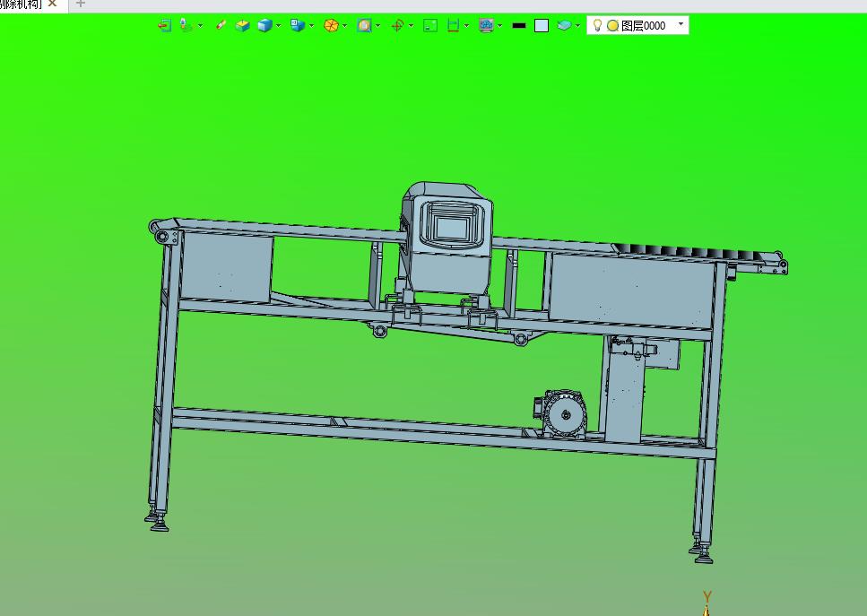The image size is (867, 616).
Task: Click the yellow-topped box datum plane icon
Action: pos(242,25)
